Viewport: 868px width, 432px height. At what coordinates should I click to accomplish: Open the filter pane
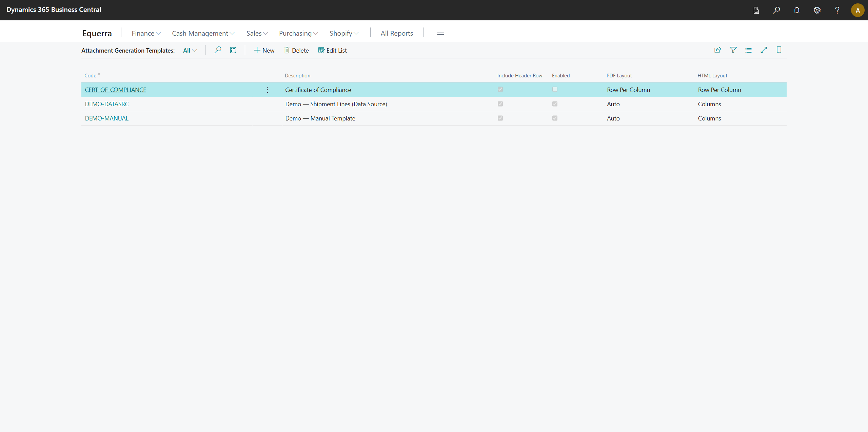click(733, 50)
